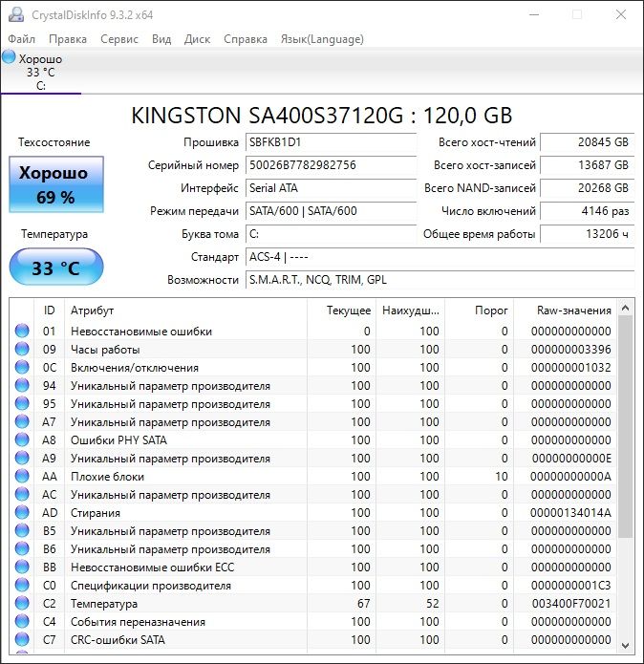Click raw value 003400F70021 in Температура row
The height and width of the screenshot is (664, 644).
pyautogui.click(x=571, y=604)
